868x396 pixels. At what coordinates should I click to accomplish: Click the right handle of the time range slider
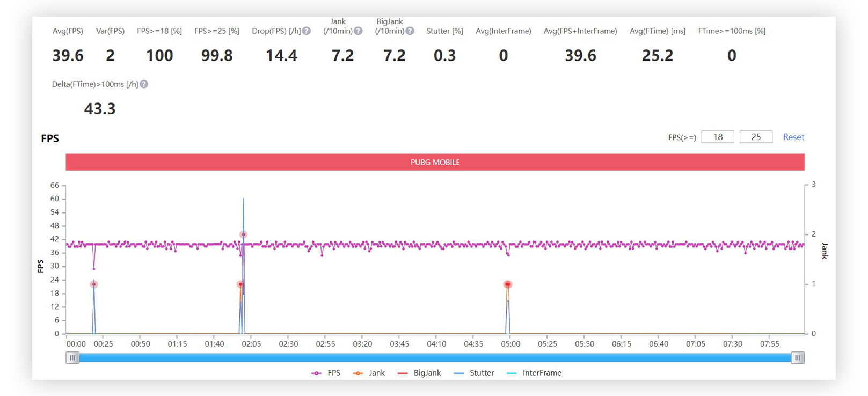[798, 358]
